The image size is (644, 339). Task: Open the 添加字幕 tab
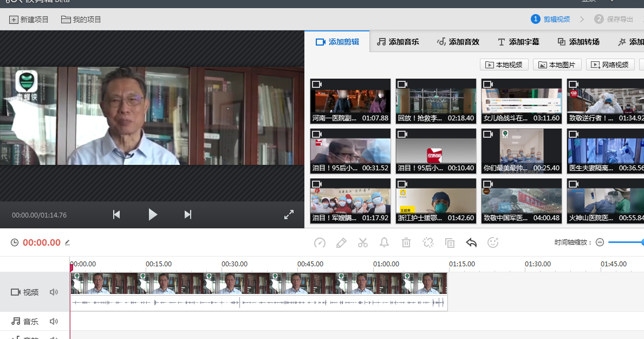pos(518,42)
